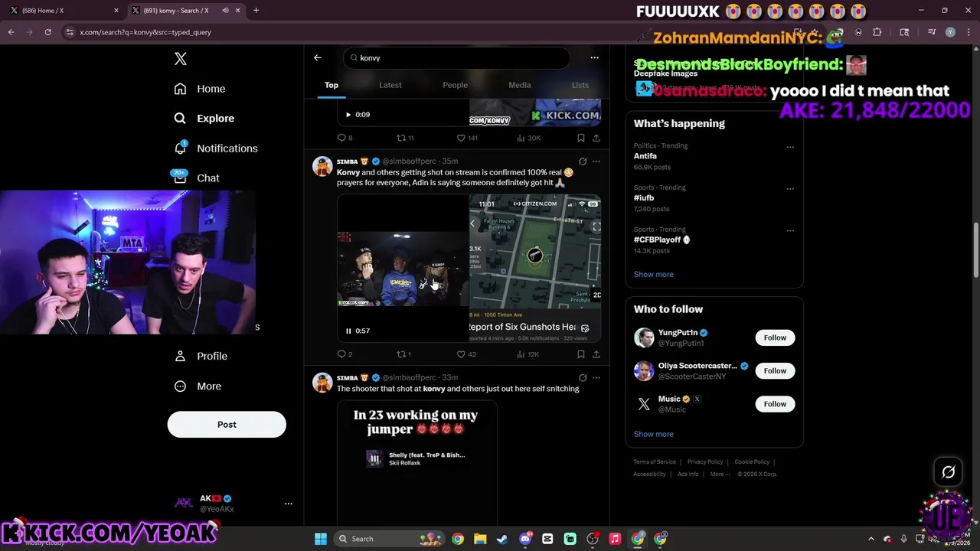The width and height of the screenshot is (980, 551).
Task: Open SIMBA avatar on 33m post
Action: point(323,382)
